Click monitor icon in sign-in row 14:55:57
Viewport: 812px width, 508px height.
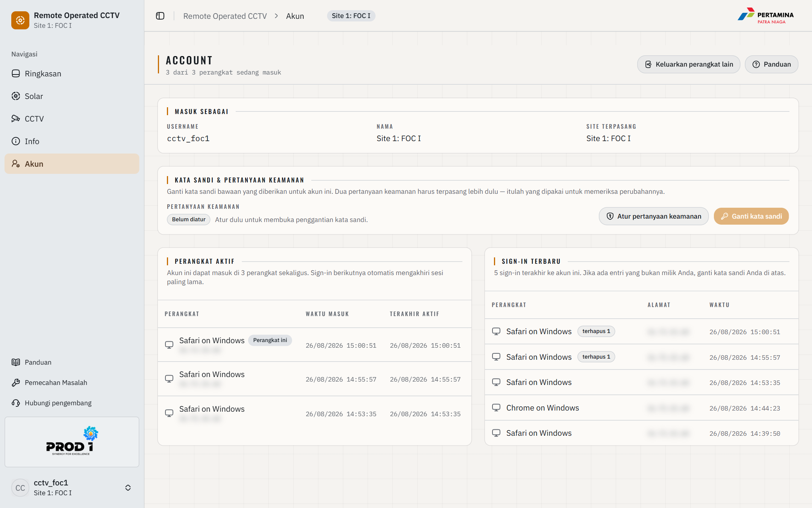click(496, 357)
